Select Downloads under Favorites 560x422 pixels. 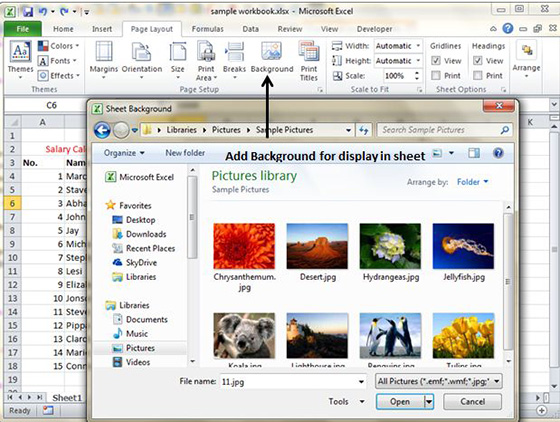click(139, 234)
